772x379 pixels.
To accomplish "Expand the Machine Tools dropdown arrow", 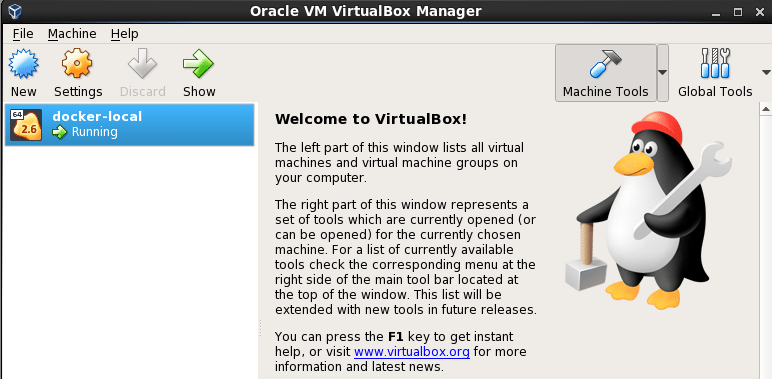I will 663,73.
